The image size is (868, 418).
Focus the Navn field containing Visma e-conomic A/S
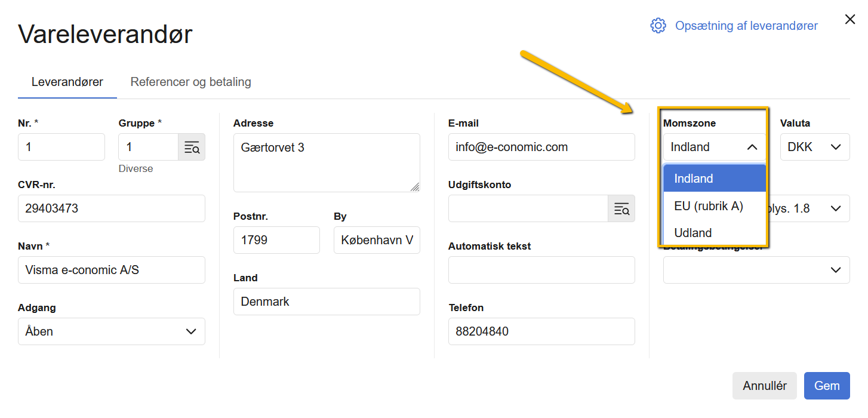coord(111,269)
